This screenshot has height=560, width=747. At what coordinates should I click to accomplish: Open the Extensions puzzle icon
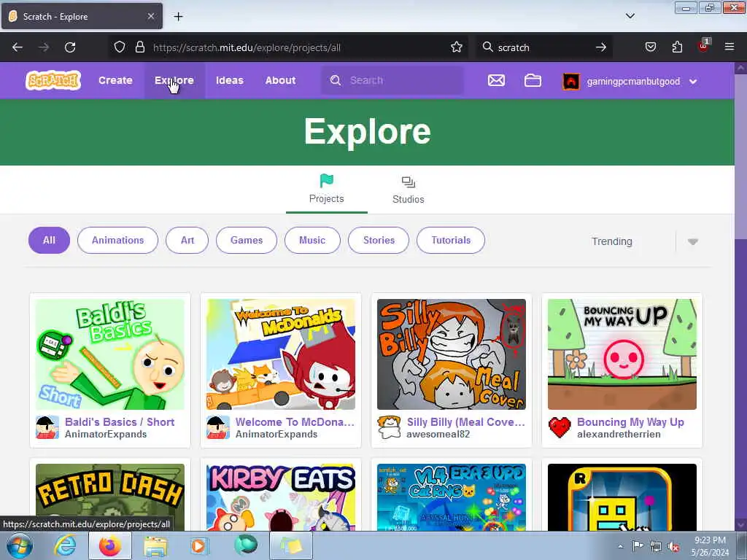pos(677,47)
